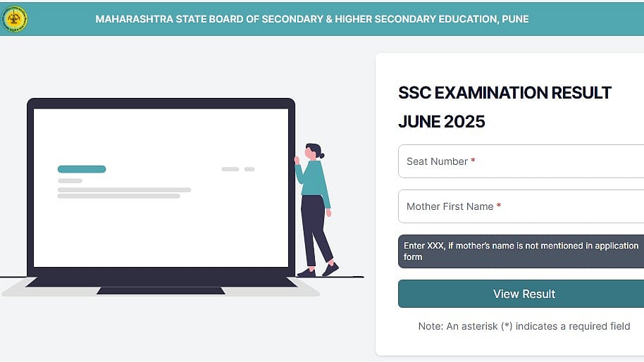Click the long gray placeholder lines on laptop

124,192
